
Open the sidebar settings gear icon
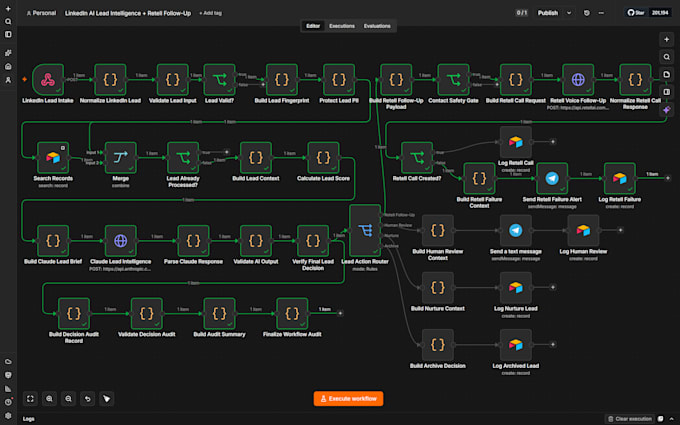pyautogui.click(x=8, y=415)
